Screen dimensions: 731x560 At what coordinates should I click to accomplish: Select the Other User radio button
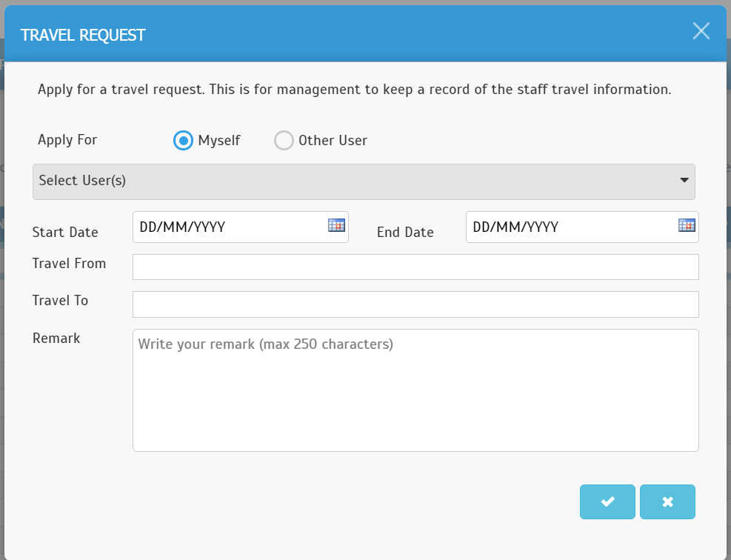(284, 140)
